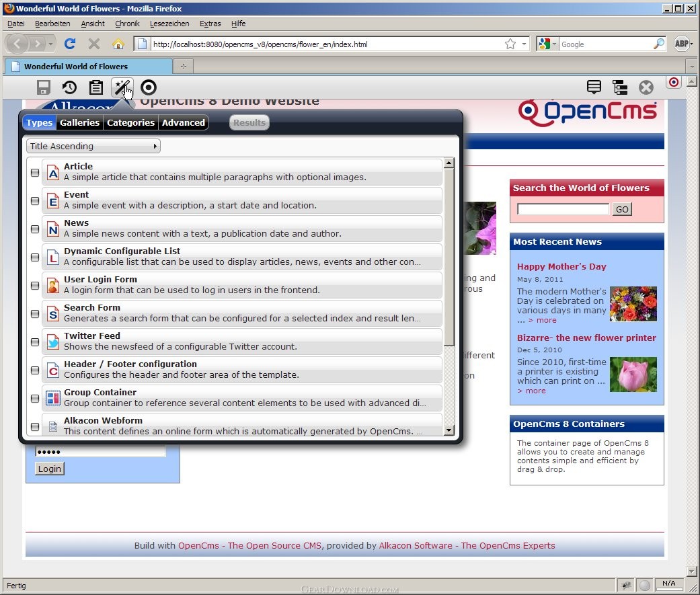Click the search magnifier icon
Viewport: 700px width, 595px height.
658,44
